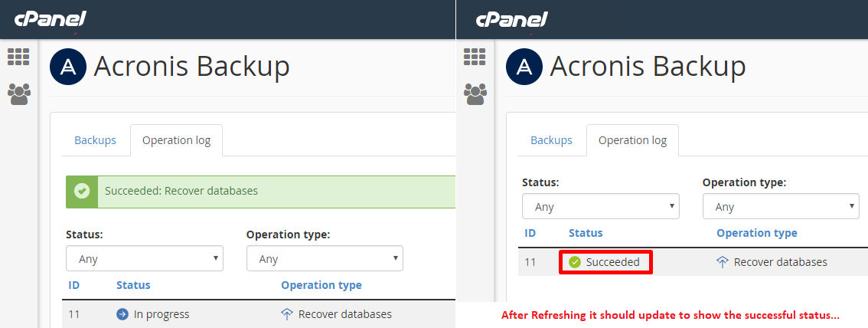Click the users icon in right panel sidebar
868x328 pixels.
point(475,93)
